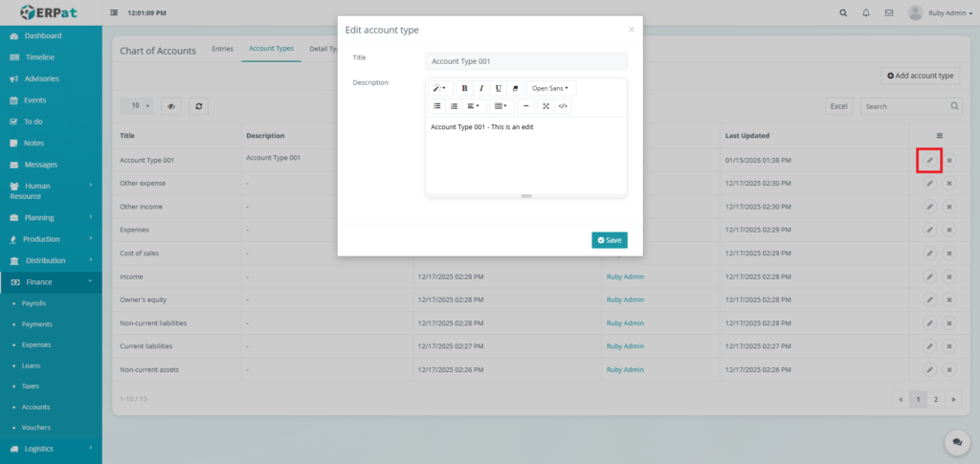Screen dimensions: 980x464
Task: Open the Open Sans font dropdown
Action: point(550,88)
